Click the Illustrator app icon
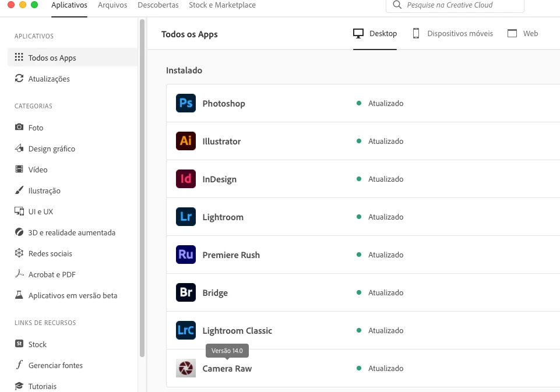 tap(186, 142)
